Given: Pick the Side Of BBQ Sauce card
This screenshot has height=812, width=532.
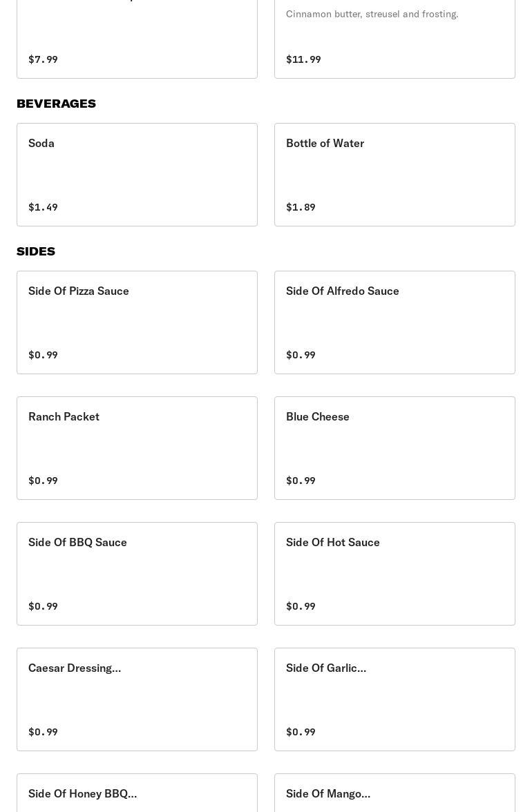Looking at the screenshot, I should (137, 573).
